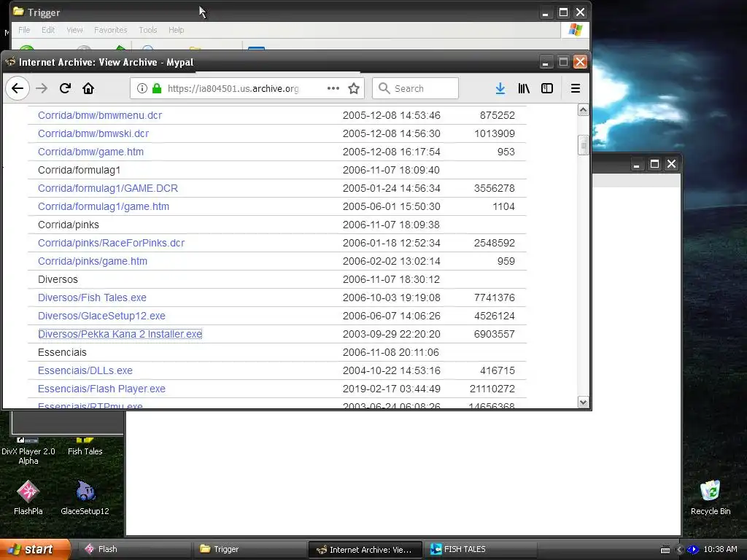Viewport: 747px width, 560px height.
Task: Open Corrida/bmw/game.htm link
Action: click(90, 152)
